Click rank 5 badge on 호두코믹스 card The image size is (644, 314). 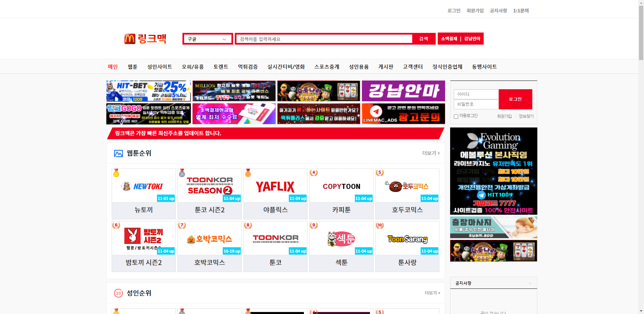380,173
